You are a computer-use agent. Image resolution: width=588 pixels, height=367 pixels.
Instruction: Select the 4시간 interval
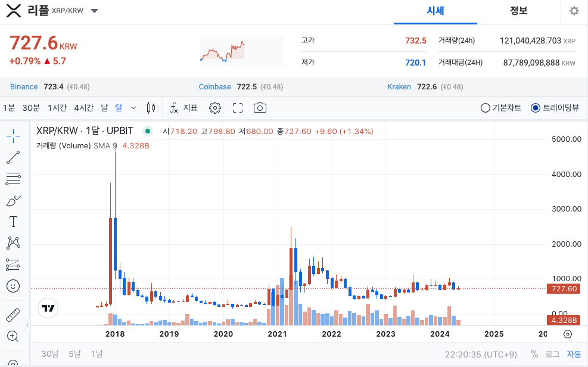(x=83, y=108)
